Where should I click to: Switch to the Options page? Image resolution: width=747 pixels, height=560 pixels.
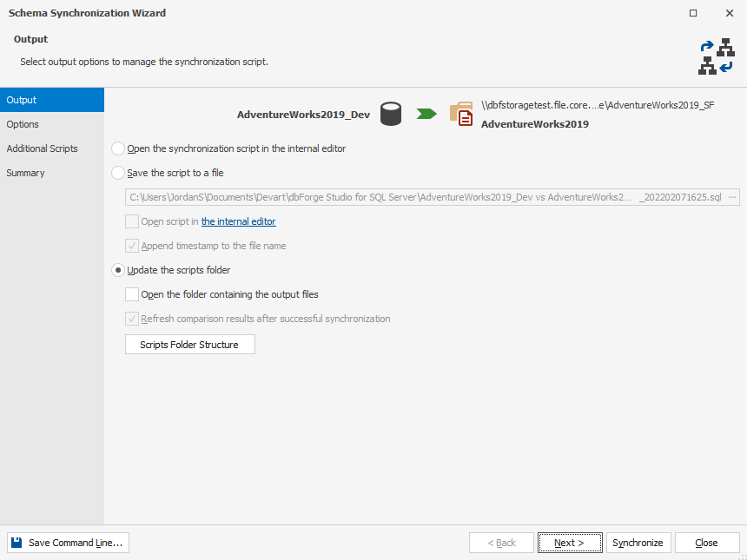(52, 124)
